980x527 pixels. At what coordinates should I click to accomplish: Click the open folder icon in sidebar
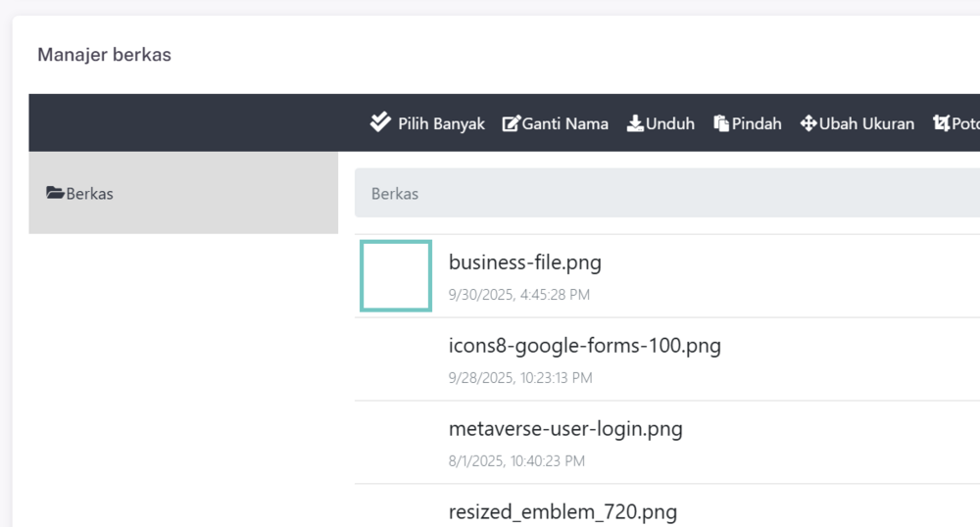pos(55,193)
